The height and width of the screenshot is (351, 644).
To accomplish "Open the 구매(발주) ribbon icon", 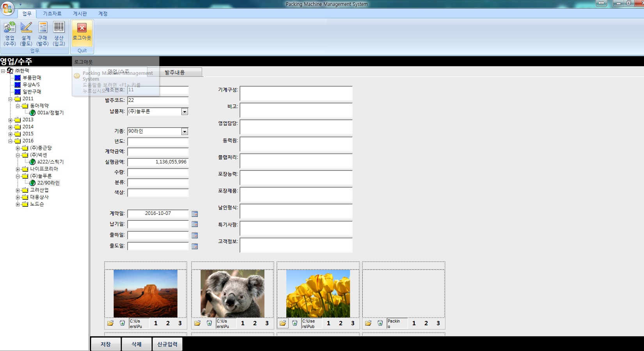I will coord(43,34).
